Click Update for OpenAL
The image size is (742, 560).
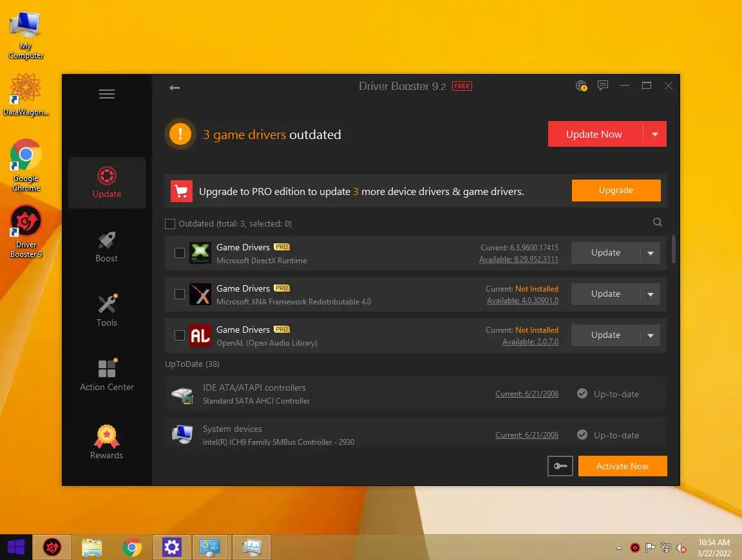[605, 335]
